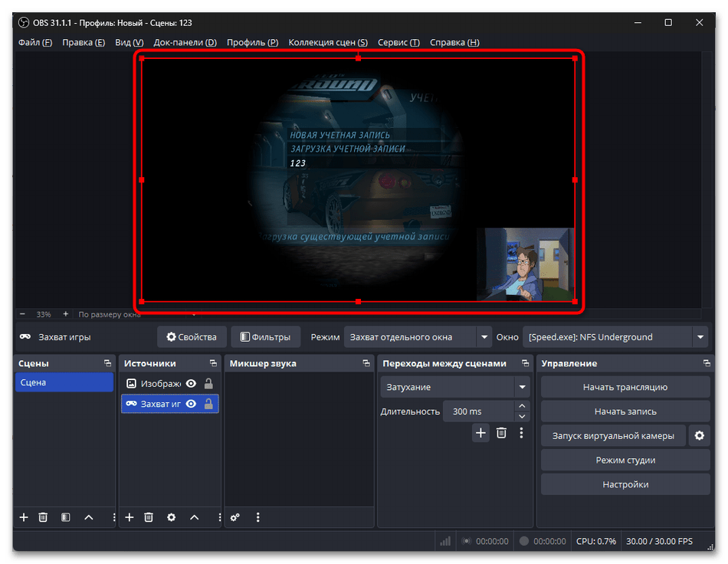
Task: Click the streaming time 00:00:00 indicator
Action: point(485,541)
